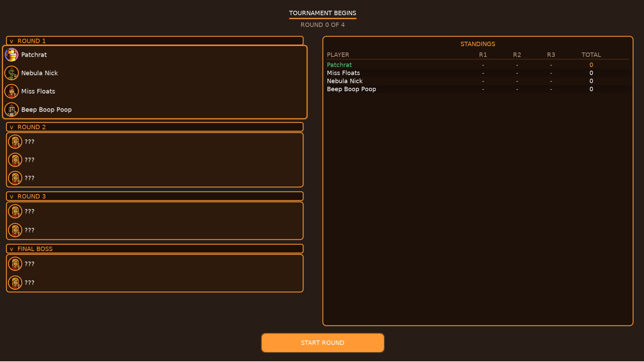
Task: Select Patchrat in the standings table
Action: (339, 65)
